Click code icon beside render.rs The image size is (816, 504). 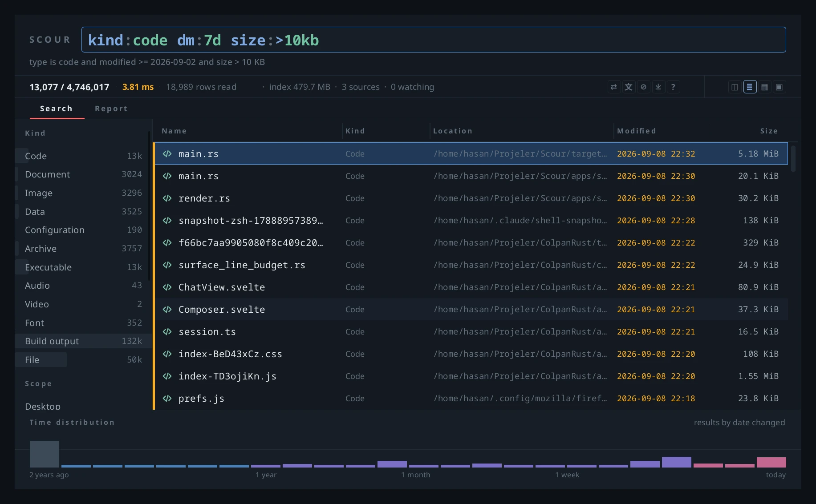click(x=167, y=198)
